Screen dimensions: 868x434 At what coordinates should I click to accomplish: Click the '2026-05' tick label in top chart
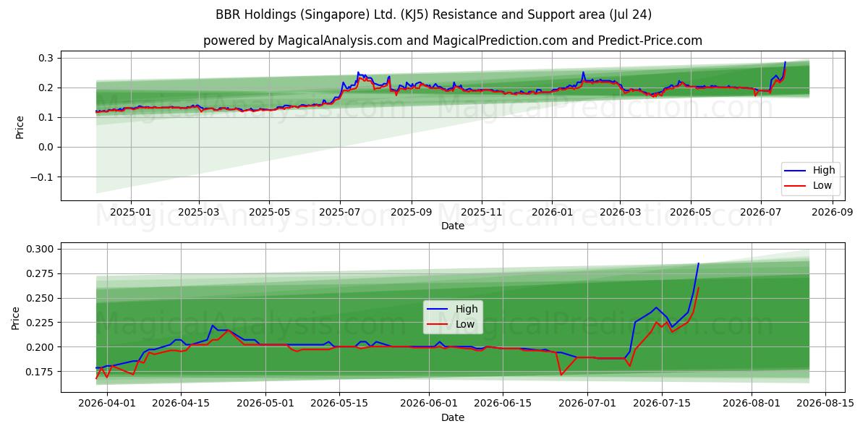pos(690,212)
